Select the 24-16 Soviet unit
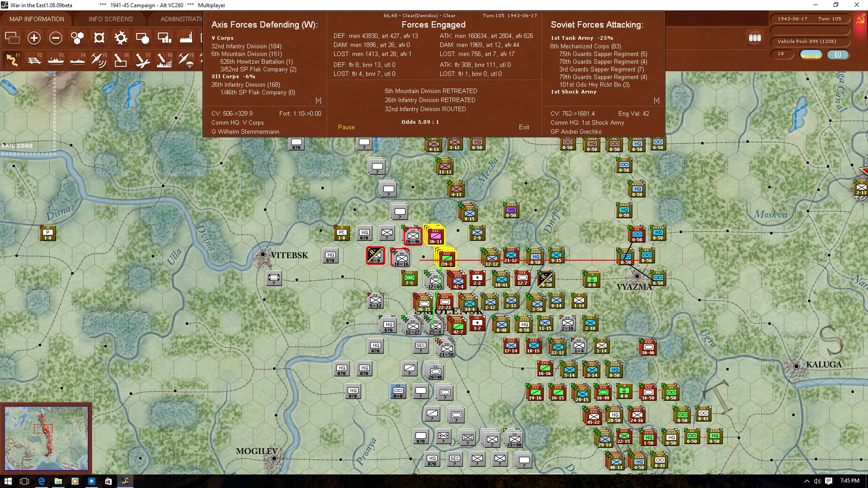The height and width of the screenshot is (488, 868). click(x=637, y=415)
